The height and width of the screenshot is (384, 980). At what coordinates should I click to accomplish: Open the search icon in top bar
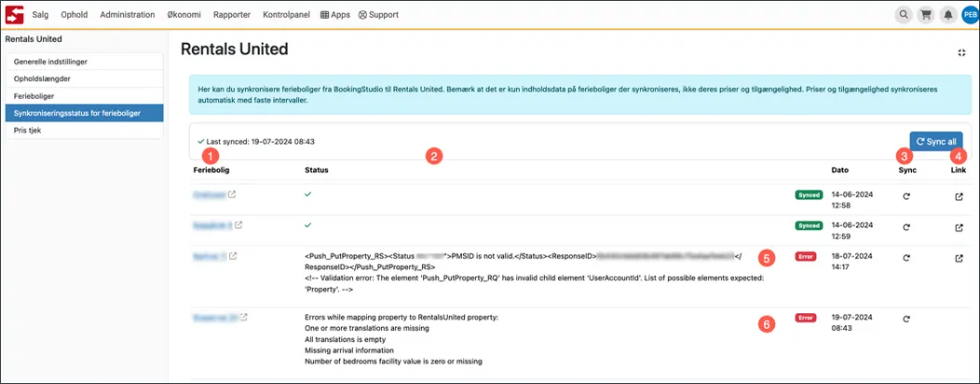904,15
